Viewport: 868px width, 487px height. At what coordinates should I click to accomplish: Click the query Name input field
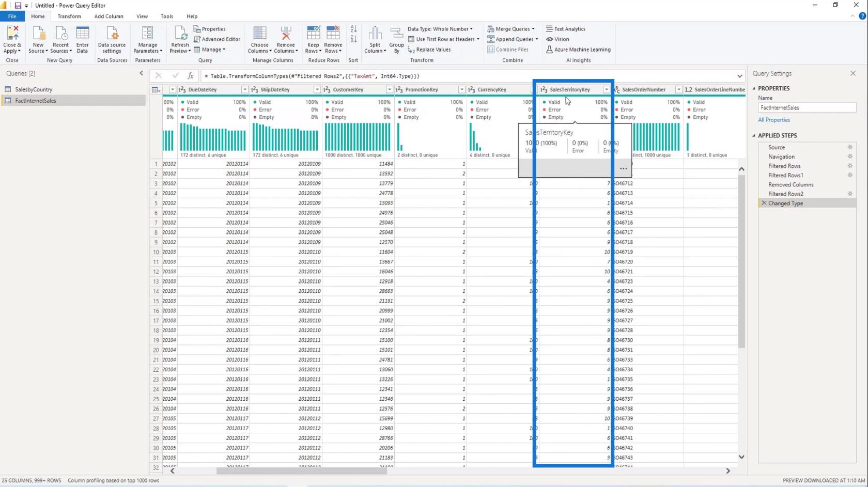[807, 107]
